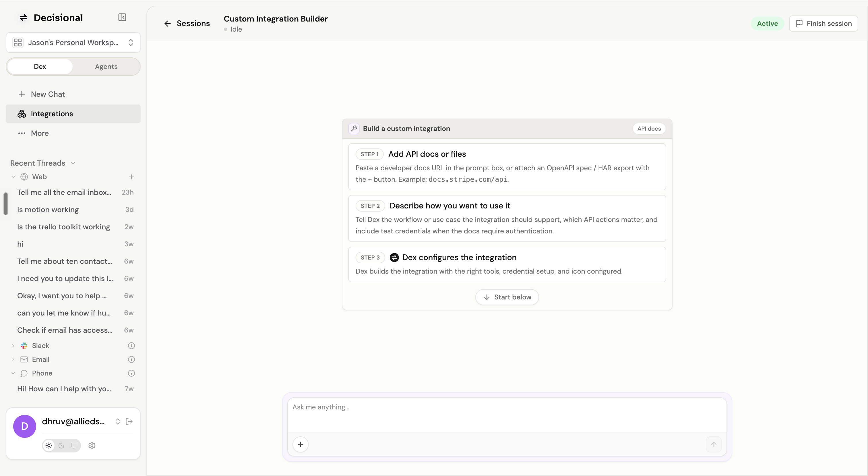Open the API docs chip

pyautogui.click(x=649, y=128)
